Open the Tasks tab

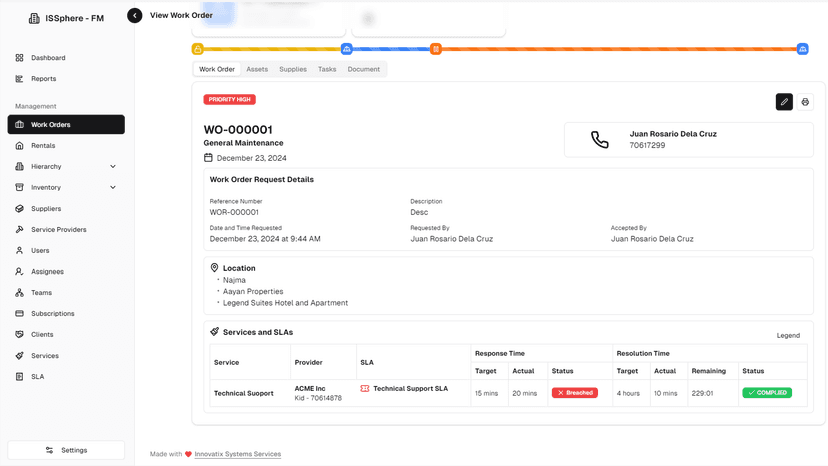(x=327, y=69)
